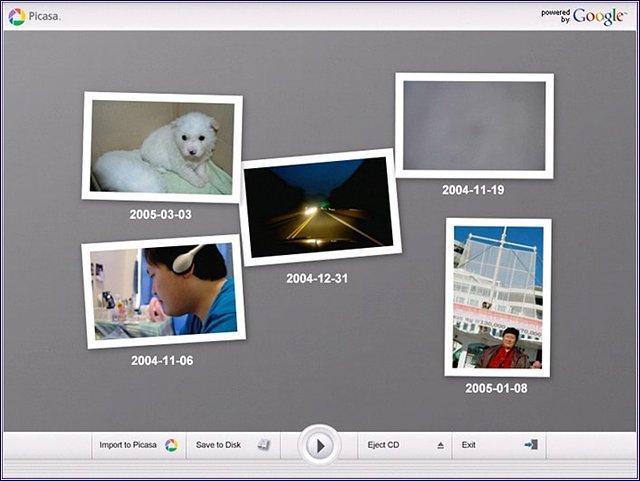Click the 2005-03-03 date label
Image resolution: width=640 pixels, height=481 pixels.
(x=160, y=214)
